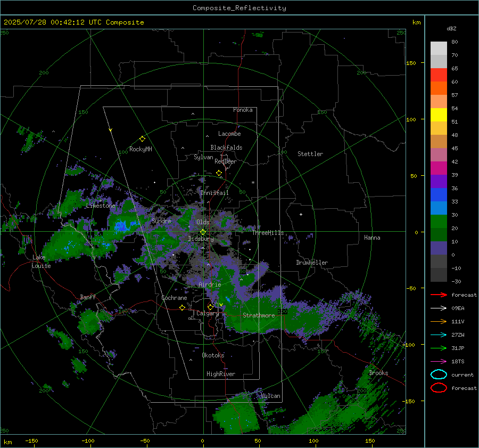
Task: Click the km unit label at top right
Action: (416, 22)
